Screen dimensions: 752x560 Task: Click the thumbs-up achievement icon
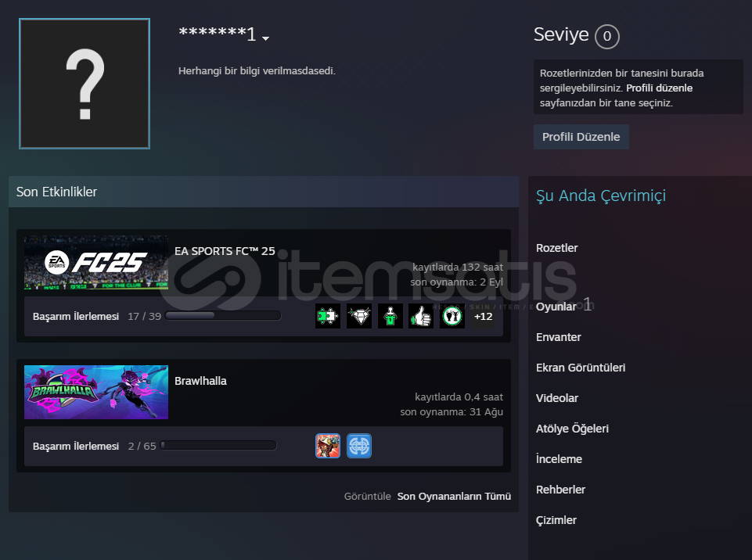tap(421, 316)
